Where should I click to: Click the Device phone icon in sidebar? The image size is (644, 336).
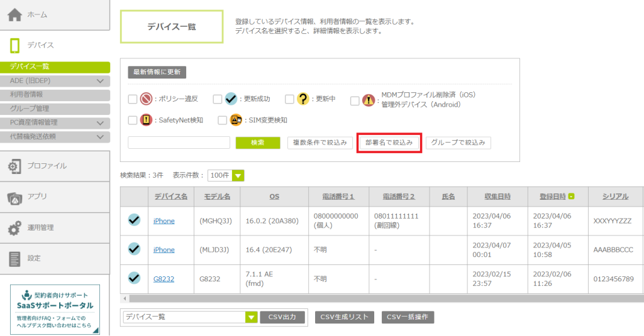(x=14, y=45)
